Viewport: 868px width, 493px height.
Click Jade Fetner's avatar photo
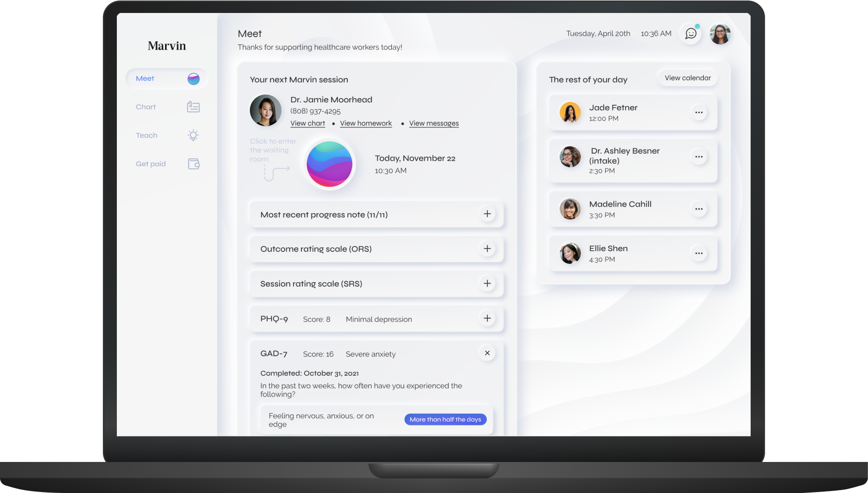[x=570, y=113]
